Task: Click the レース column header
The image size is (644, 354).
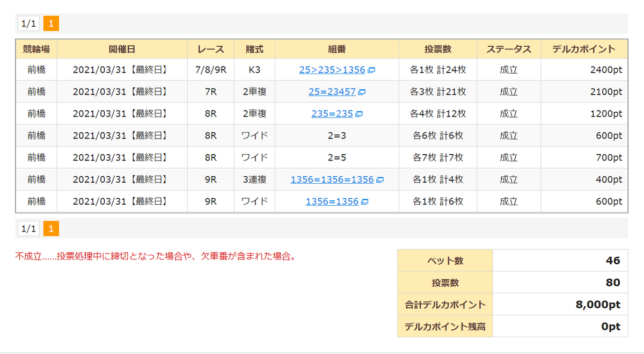Action: tap(211, 49)
